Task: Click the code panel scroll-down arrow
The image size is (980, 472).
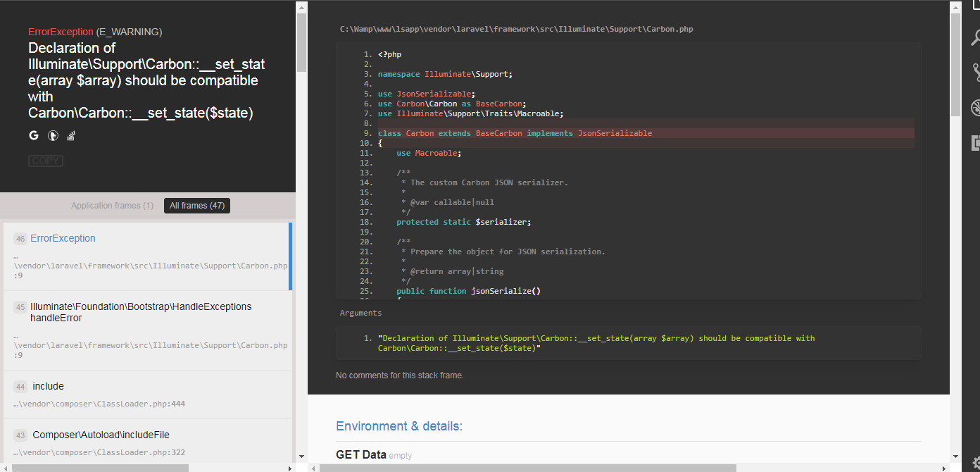Action: point(955,457)
